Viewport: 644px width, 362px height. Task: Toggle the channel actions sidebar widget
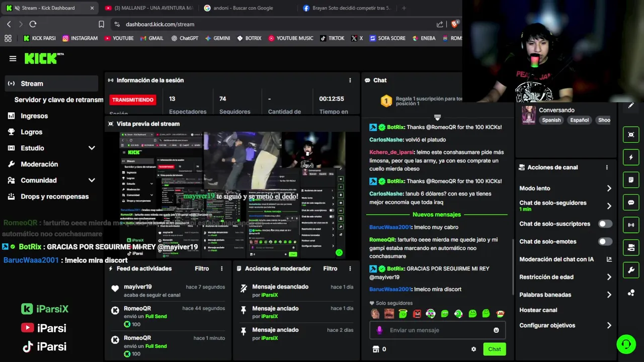[x=631, y=248]
